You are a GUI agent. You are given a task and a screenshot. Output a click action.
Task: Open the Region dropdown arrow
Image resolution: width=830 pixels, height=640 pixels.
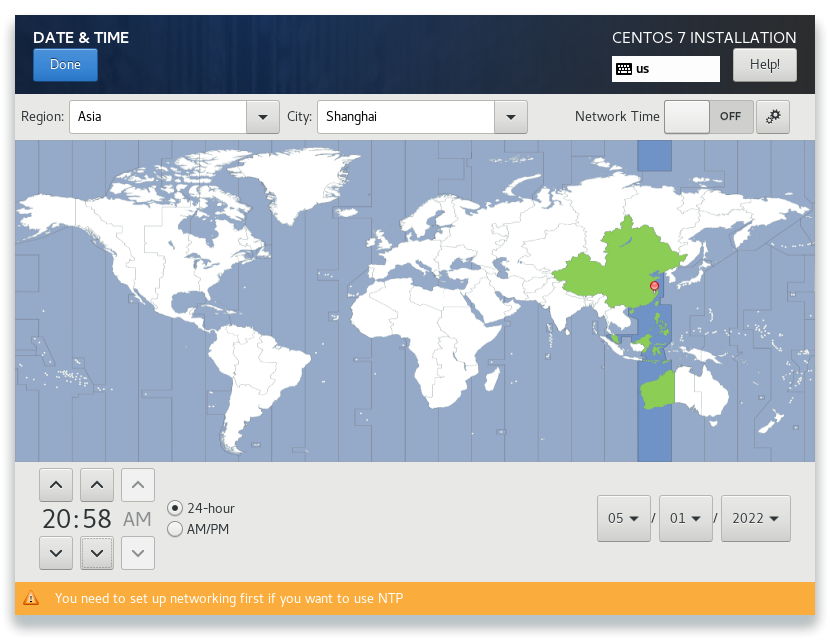coord(263,117)
